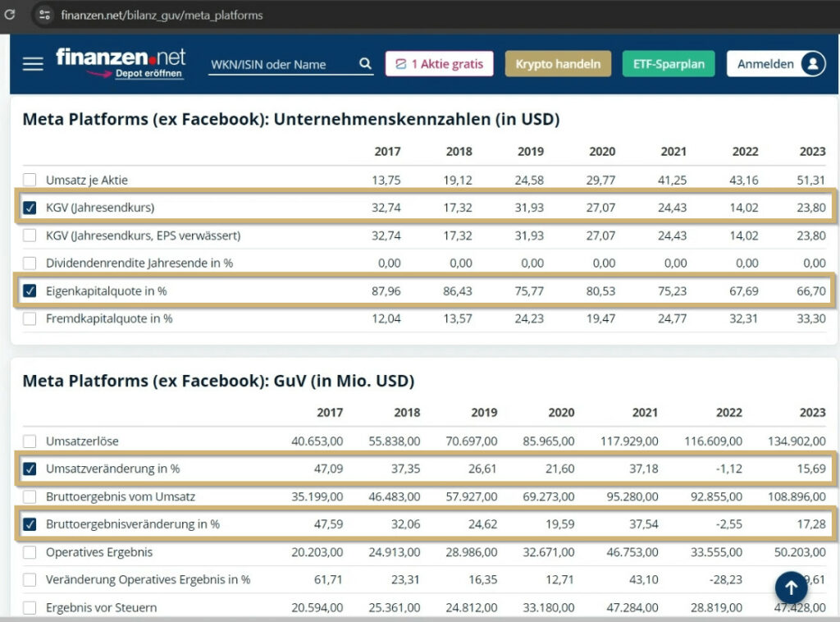Uncheck the Eigenkapitalquote in % checkbox
This screenshot has width=840, height=622.
click(x=30, y=291)
